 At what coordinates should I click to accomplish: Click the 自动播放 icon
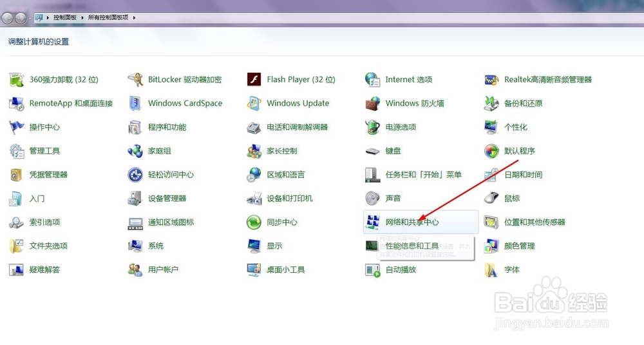372,270
